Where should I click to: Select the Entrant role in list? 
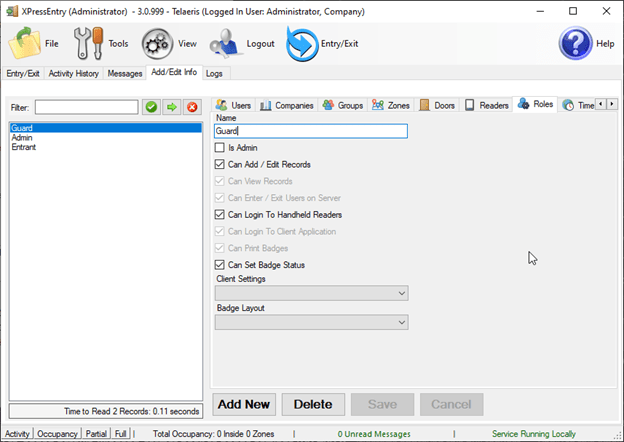click(24, 147)
